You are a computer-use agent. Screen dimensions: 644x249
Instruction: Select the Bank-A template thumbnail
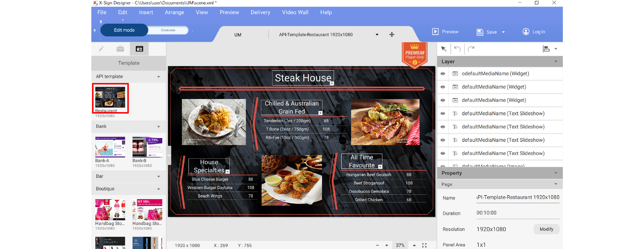110,147
